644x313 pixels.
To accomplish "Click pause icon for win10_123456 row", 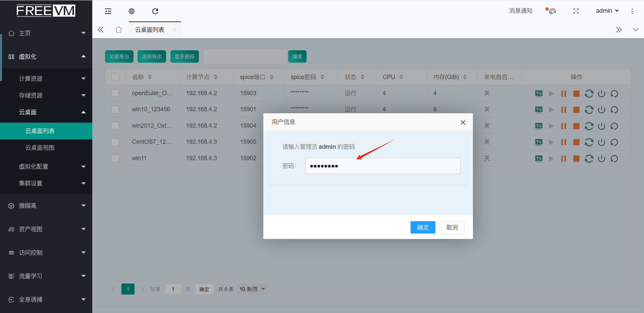I will pos(563,110).
